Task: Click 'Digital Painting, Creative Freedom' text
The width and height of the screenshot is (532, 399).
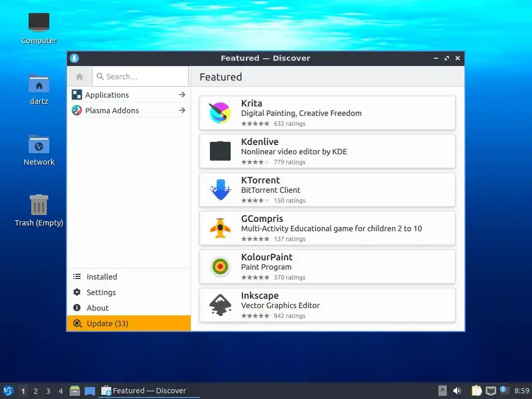Action: (x=301, y=113)
